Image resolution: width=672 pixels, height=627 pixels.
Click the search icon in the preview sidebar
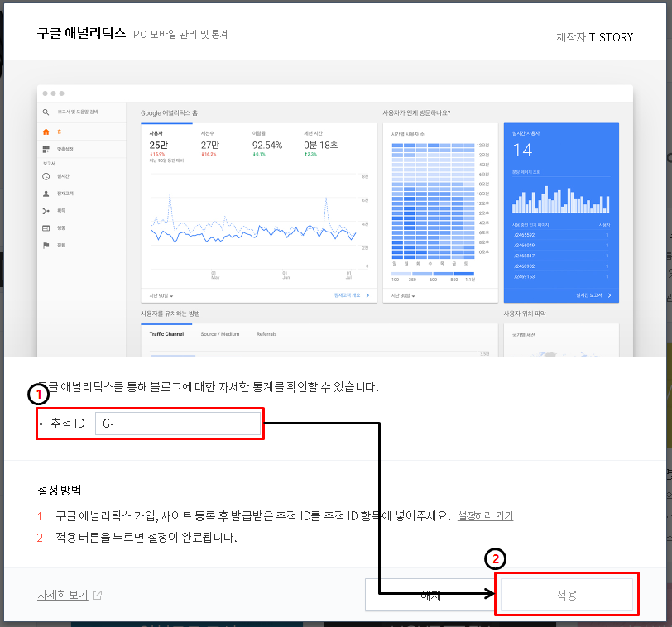[46, 112]
